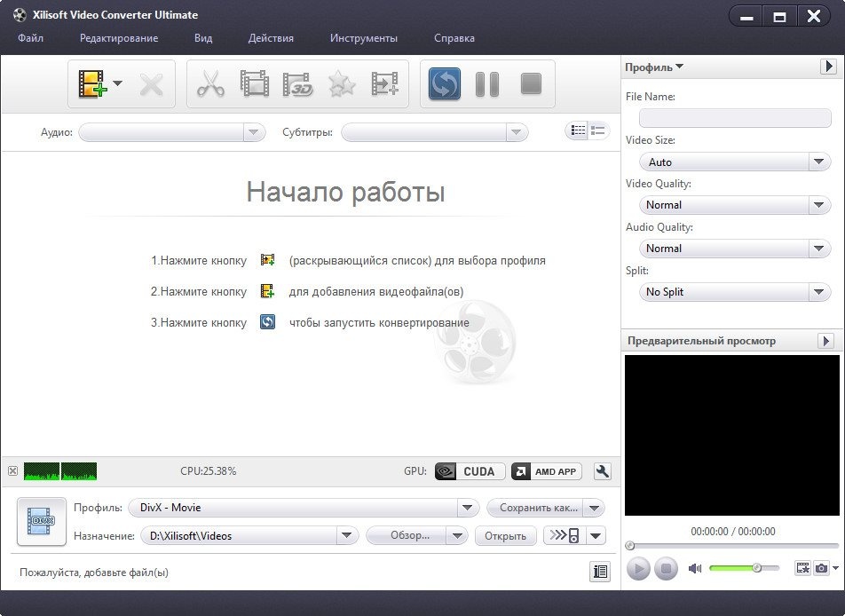The height and width of the screenshot is (616, 845).
Task: Click the Pause conversion icon
Action: (x=487, y=84)
